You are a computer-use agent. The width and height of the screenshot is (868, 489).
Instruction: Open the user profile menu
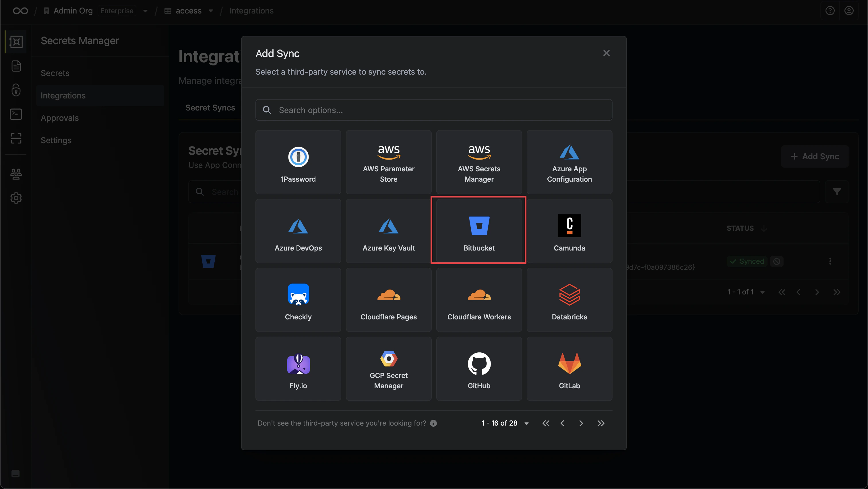click(x=849, y=11)
